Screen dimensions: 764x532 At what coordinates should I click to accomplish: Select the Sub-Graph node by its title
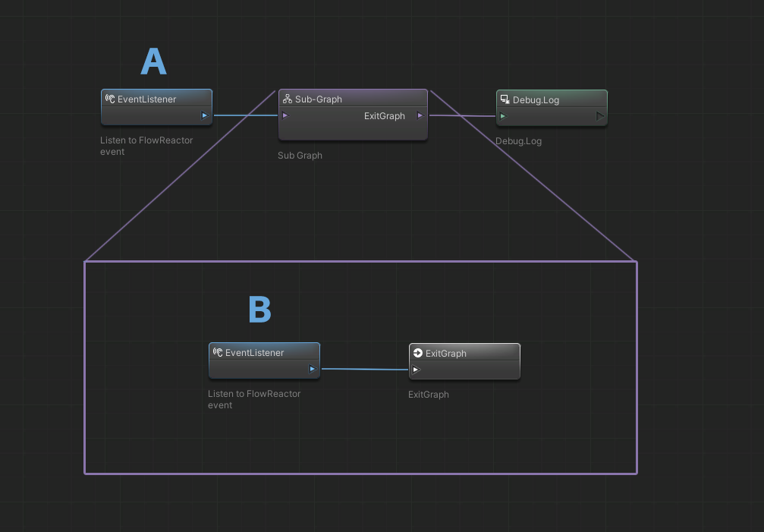coord(319,99)
